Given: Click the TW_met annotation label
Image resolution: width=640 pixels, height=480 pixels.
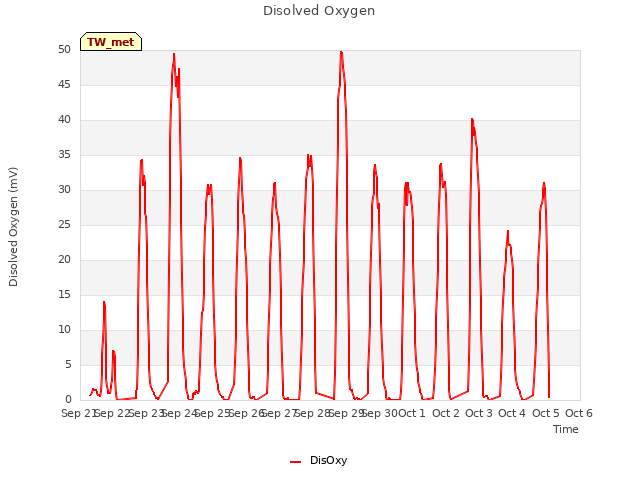Looking at the screenshot, I should coord(111,42).
